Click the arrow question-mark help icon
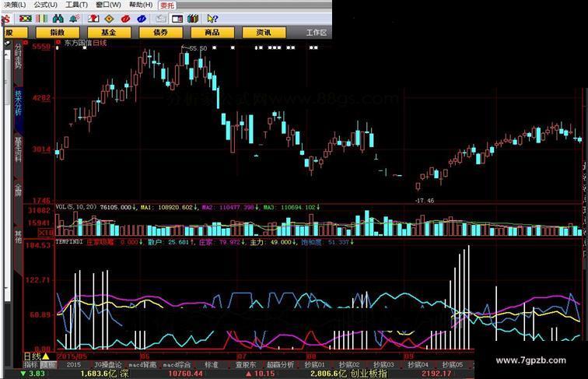This screenshot has width=588, height=379. point(212,19)
